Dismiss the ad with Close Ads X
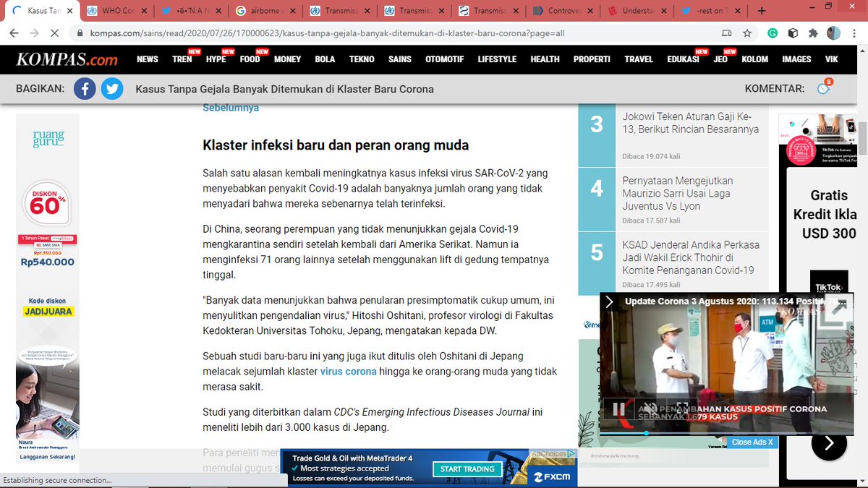 click(752, 442)
